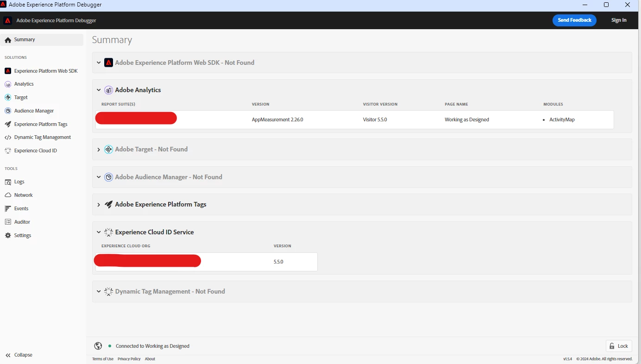Collapse the Experience Cloud ID Service section

click(99, 232)
